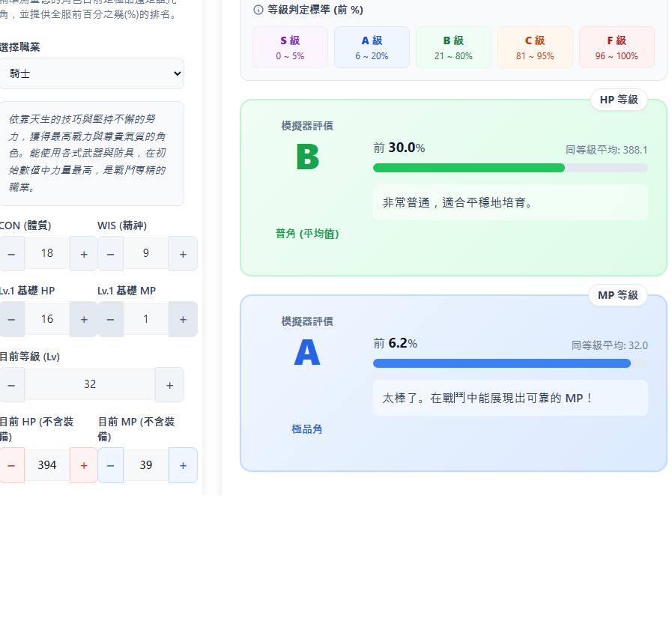Open the 選擇職業 class dropdown
Image resolution: width=672 pixels, height=624 pixels.
click(x=90, y=73)
